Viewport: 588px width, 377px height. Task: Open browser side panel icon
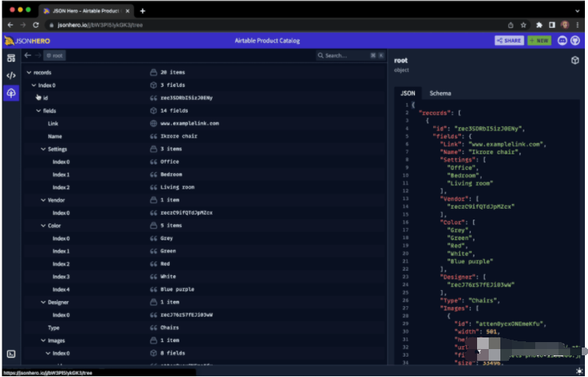pyautogui.click(x=552, y=25)
